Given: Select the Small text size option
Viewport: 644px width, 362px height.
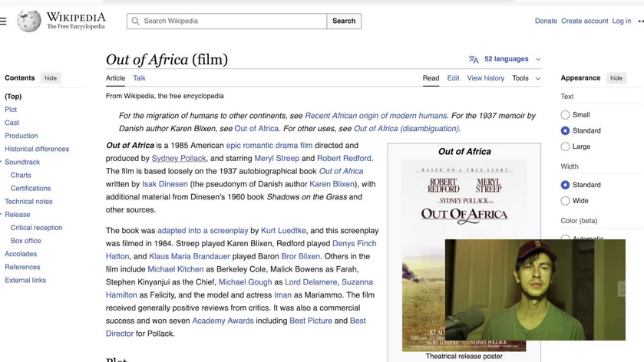Looking at the screenshot, I should [x=566, y=115].
